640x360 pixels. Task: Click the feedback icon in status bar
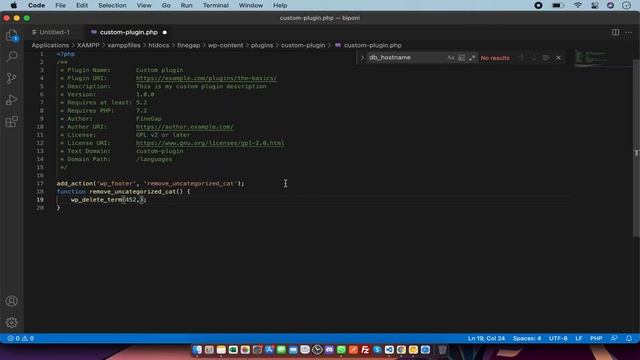[x=614, y=338]
